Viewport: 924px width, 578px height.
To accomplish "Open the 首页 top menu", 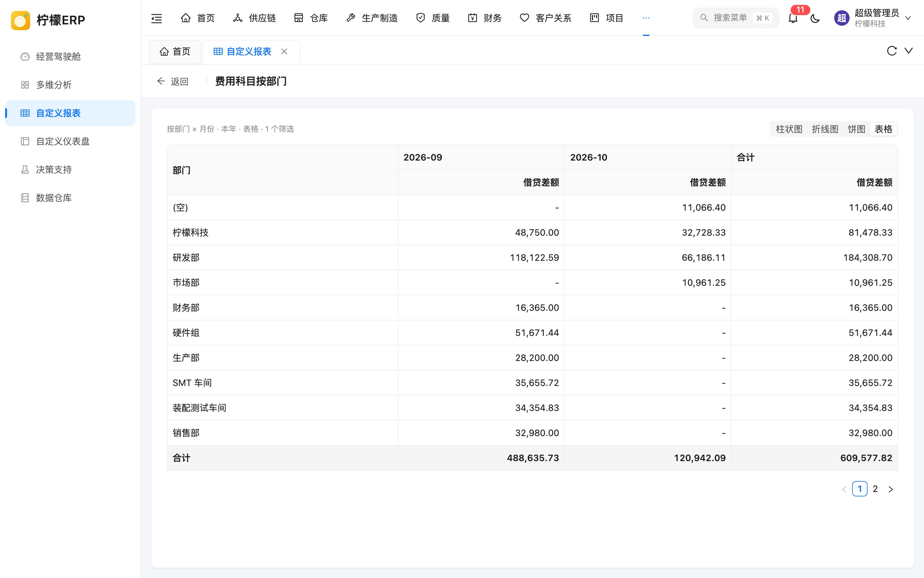I will pos(198,18).
